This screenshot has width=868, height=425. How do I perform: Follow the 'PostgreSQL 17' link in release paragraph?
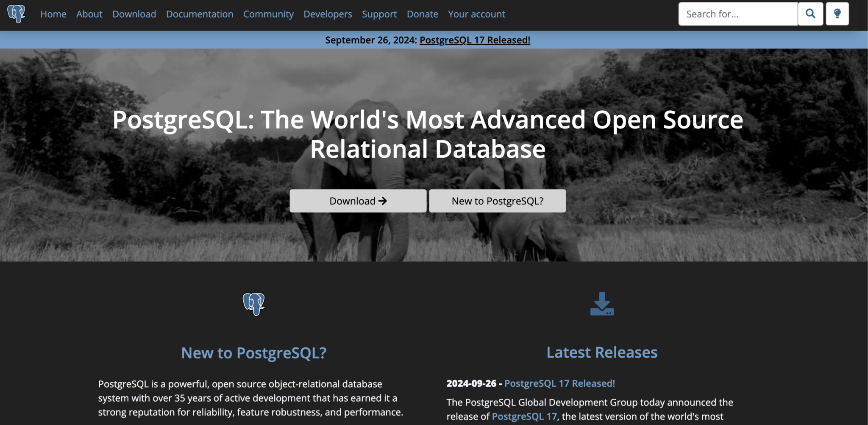524,417
